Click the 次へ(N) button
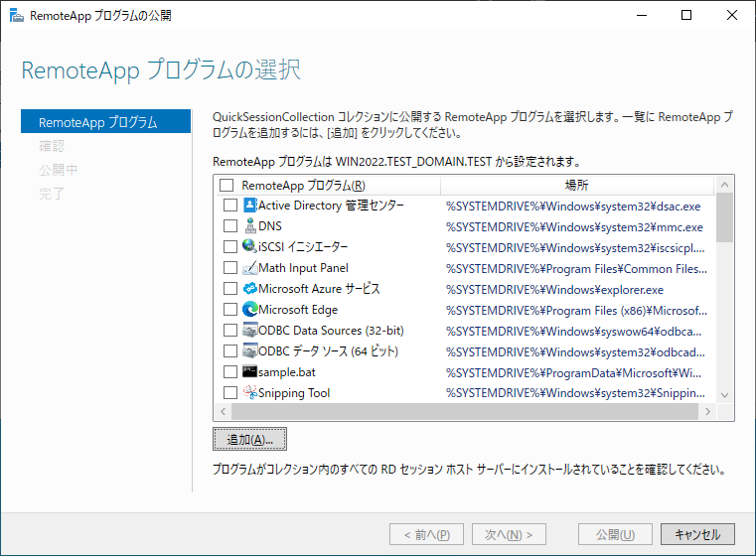The width and height of the screenshot is (756, 556). [x=509, y=534]
